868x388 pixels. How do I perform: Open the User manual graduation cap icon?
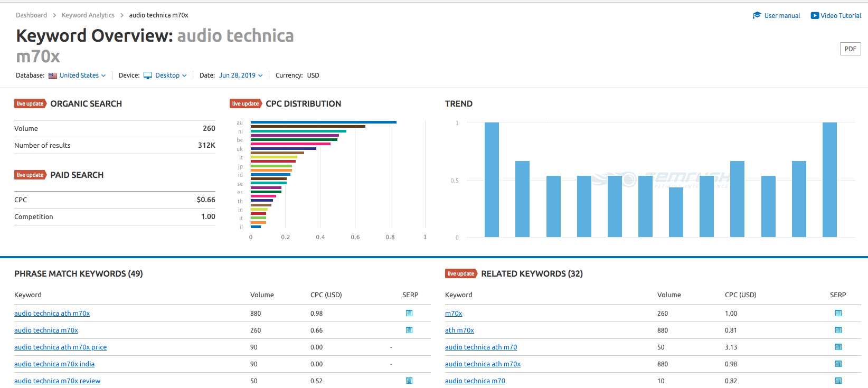(x=757, y=15)
